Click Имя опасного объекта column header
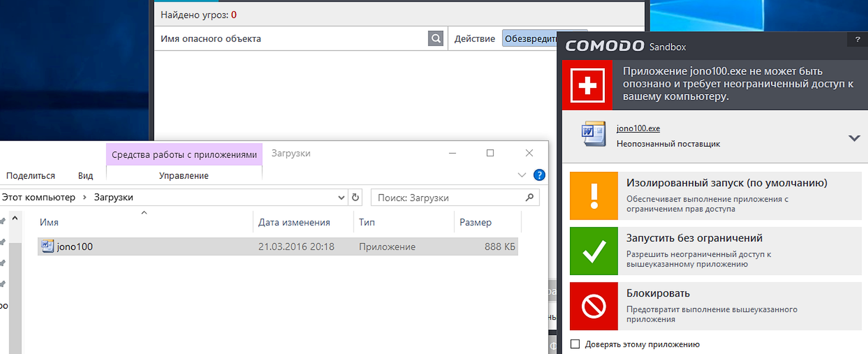 click(x=211, y=39)
